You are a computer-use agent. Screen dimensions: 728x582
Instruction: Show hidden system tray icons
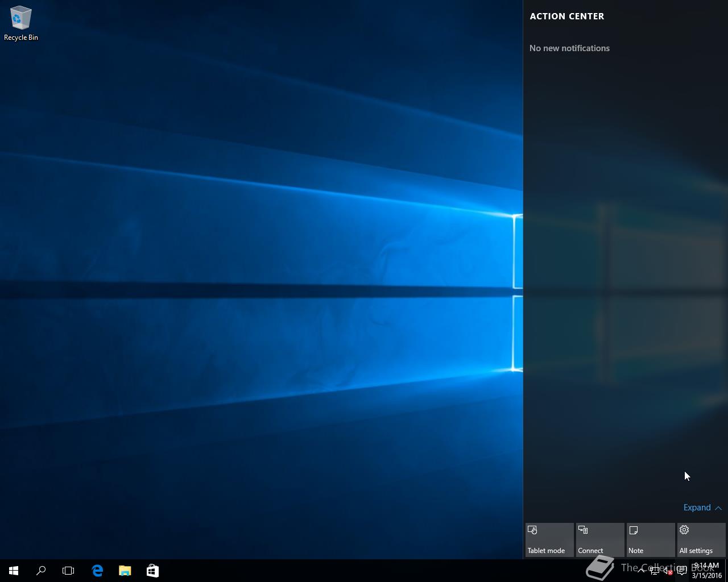tap(641, 571)
